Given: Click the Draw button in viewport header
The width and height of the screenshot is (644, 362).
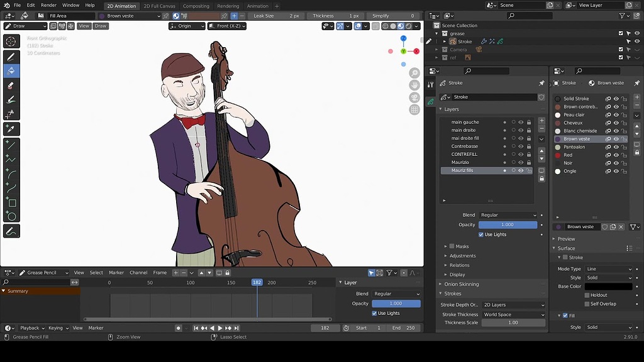Looking at the screenshot, I should pos(101,26).
